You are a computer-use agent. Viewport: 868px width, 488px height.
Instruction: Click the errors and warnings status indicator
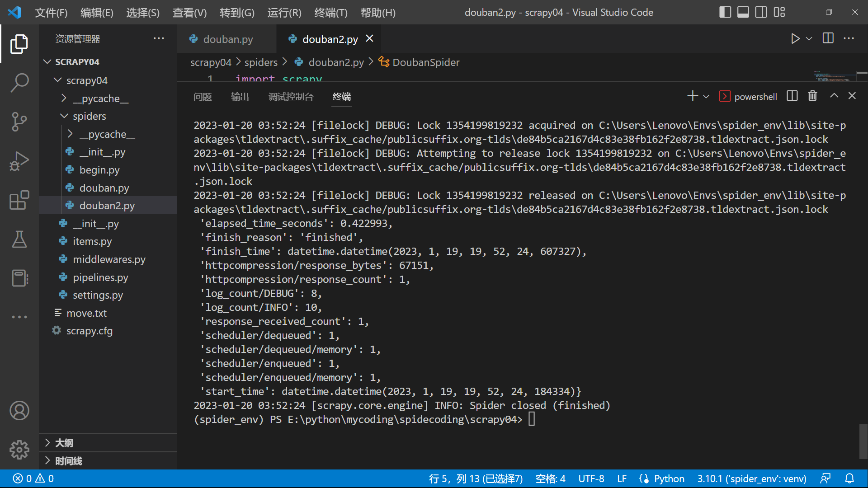33,479
